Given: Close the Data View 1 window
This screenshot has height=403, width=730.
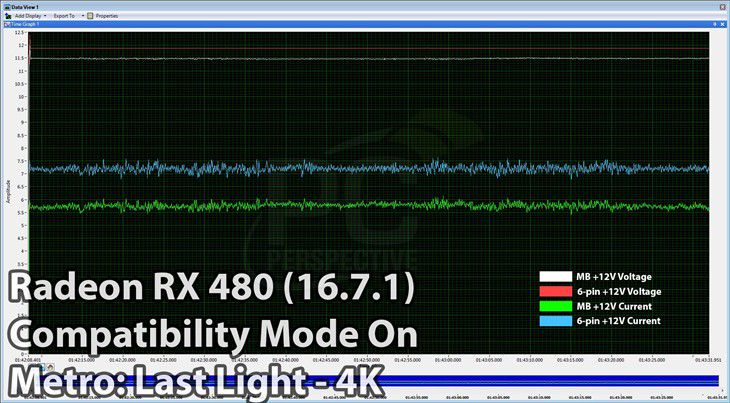Looking at the screenshot, I should (723, 7).
